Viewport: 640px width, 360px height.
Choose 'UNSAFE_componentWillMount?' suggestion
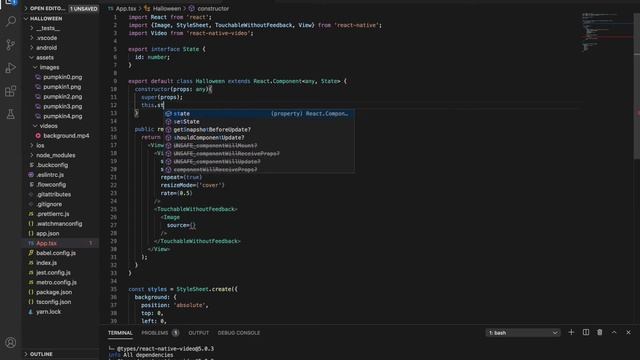259,145
